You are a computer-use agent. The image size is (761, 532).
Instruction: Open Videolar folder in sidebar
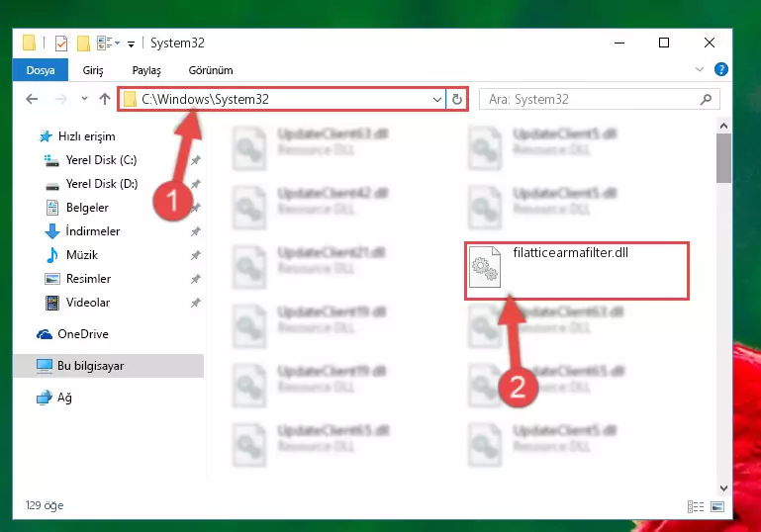coord(88,303)
